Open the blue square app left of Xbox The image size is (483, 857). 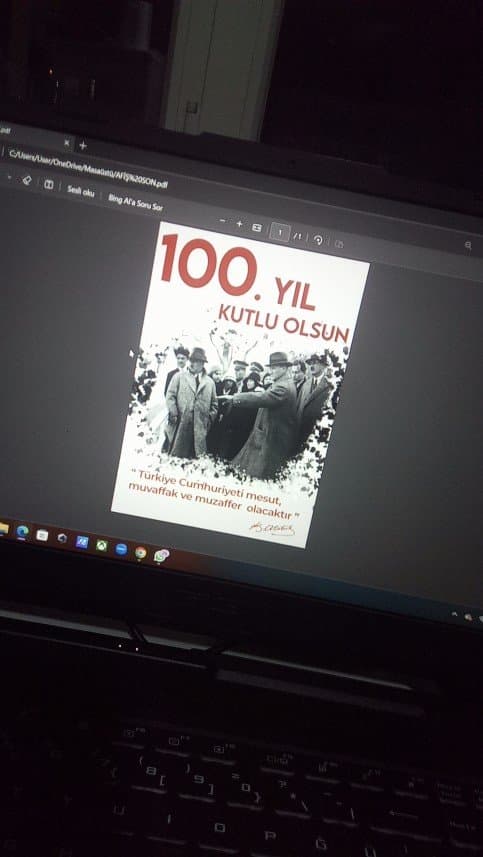click(x=82, y=542)
